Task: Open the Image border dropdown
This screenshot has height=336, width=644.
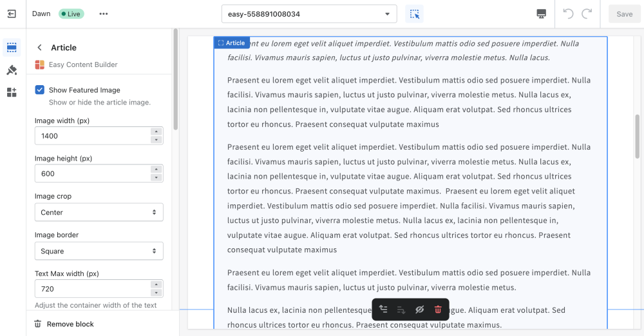Action: [99, 251]
